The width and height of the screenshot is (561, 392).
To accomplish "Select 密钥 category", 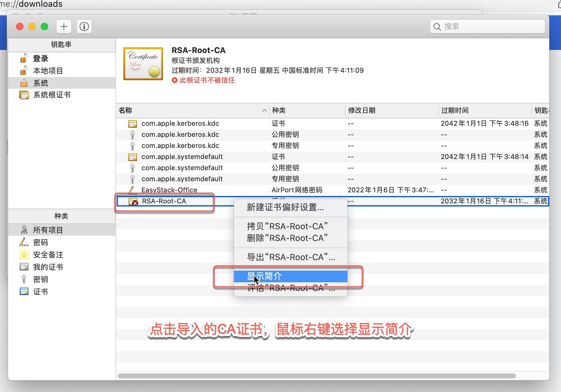I will coord(41,279).
